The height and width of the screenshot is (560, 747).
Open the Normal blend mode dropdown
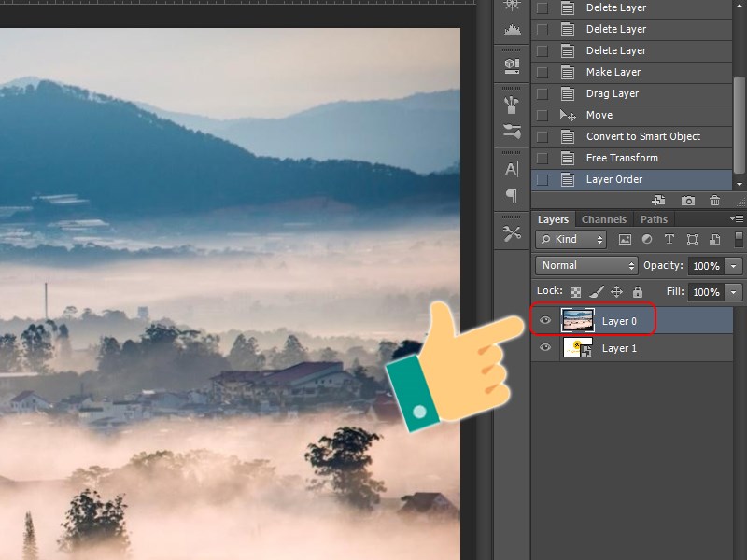[586, 266]
